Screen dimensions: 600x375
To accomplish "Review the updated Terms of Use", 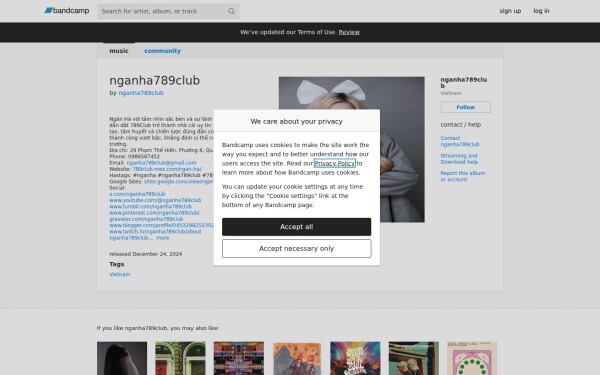I will [x=349, y=32].
